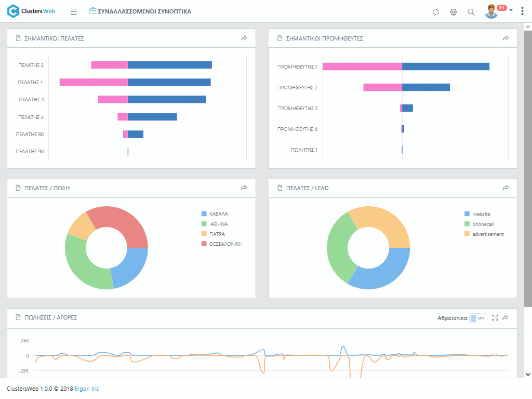Click ΣΥΝΑΛΛΑΣΣΟΜΕΝΟΙ ΣΥΝΟΠΤΙΚΑ page title
532x399 pixels.
(x=144, y=11)
